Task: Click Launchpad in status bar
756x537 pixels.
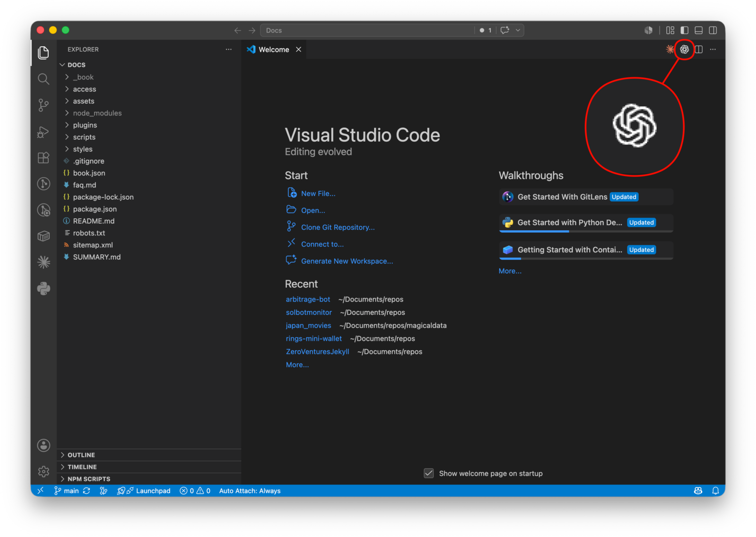Action: [144, 491]
